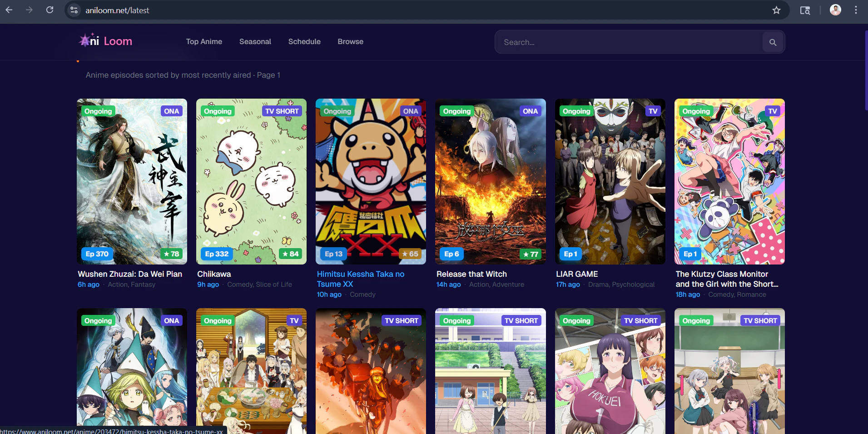868x434 pixels.
Task: Click the Ep 332 badge on Chiikawa
Action: [217, 254]
